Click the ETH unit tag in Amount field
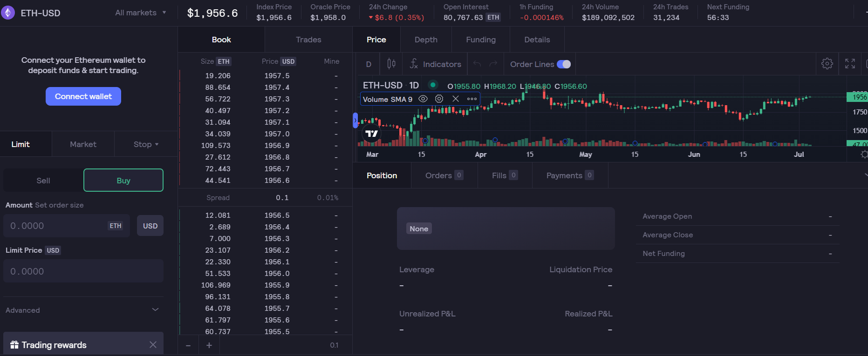868x356 pixels. [116, 226]
